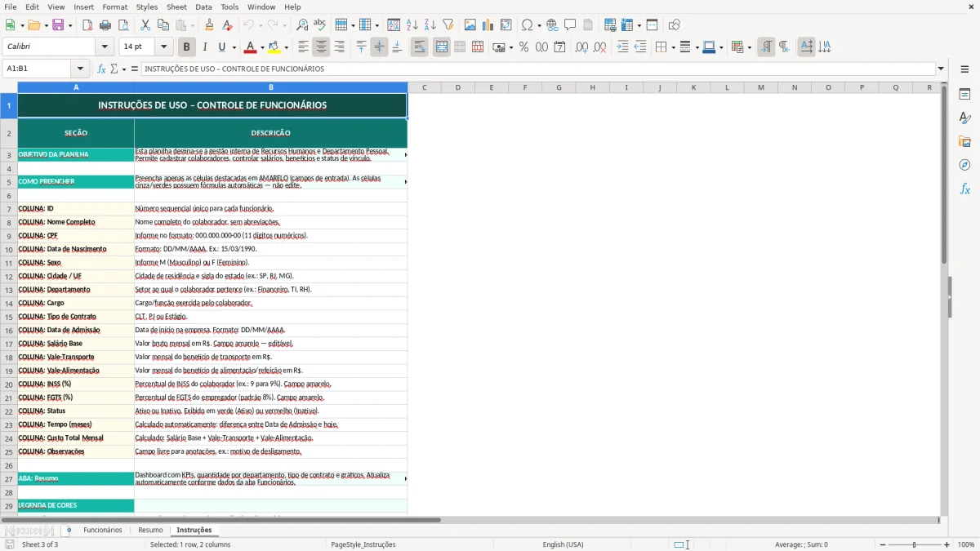
Task: Sort ascending icon
Action: [x=412, y=25]
